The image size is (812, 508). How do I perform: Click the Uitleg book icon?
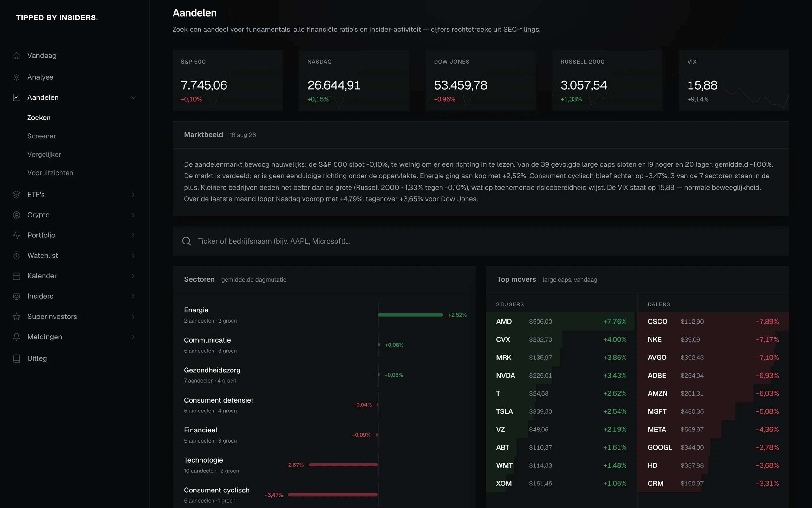click(x=16, y=358)
